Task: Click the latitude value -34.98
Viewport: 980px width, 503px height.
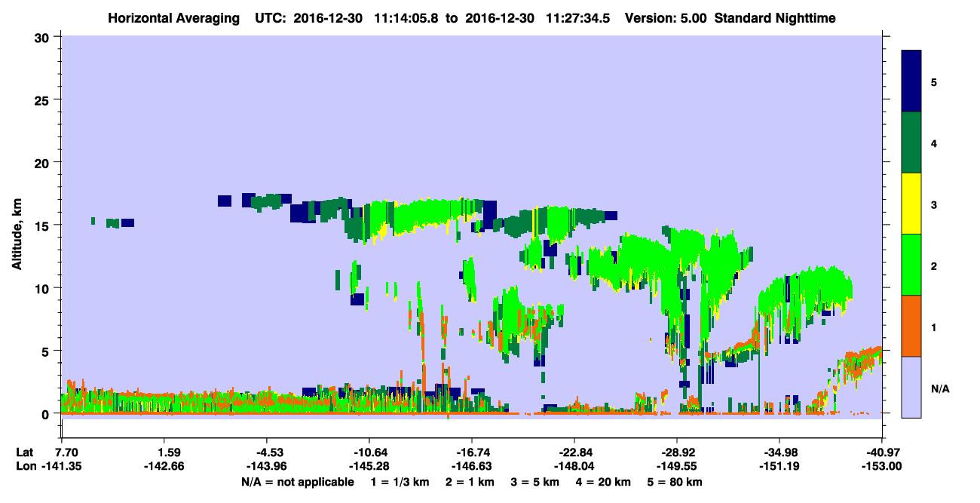Action: (x=779, y=452)
